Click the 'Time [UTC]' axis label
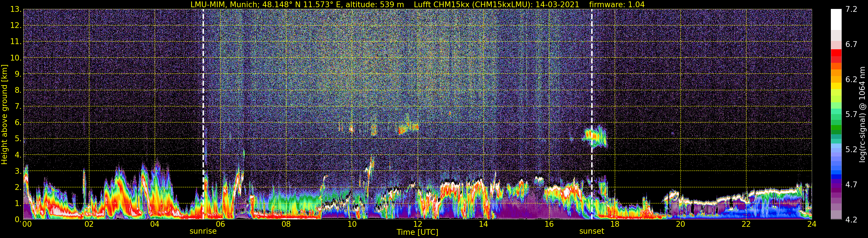Image resolution: width=868 pixels, height=238 pixels. [x=417, y=232]
